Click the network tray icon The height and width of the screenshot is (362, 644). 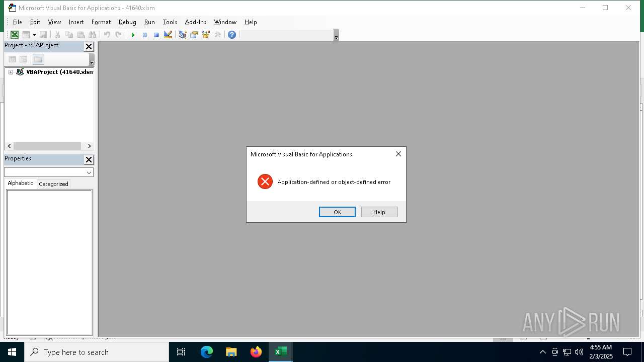pos(567,352)
